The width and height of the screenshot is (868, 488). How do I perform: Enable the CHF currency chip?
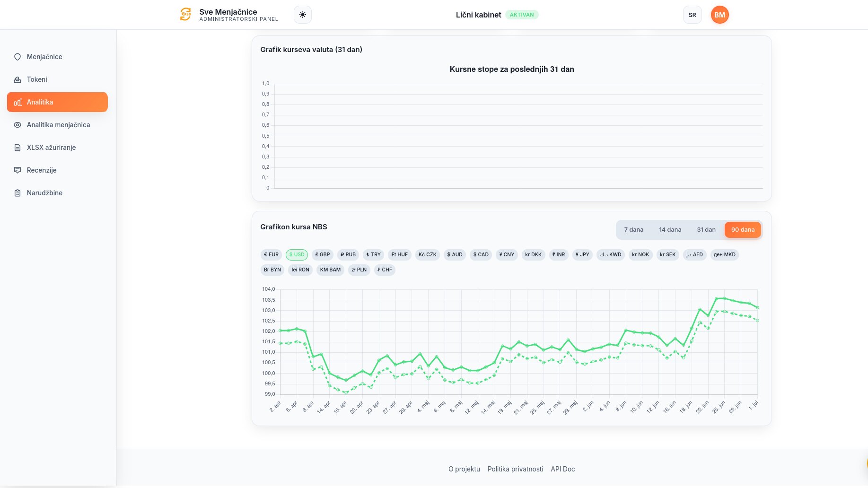point(385,270)
